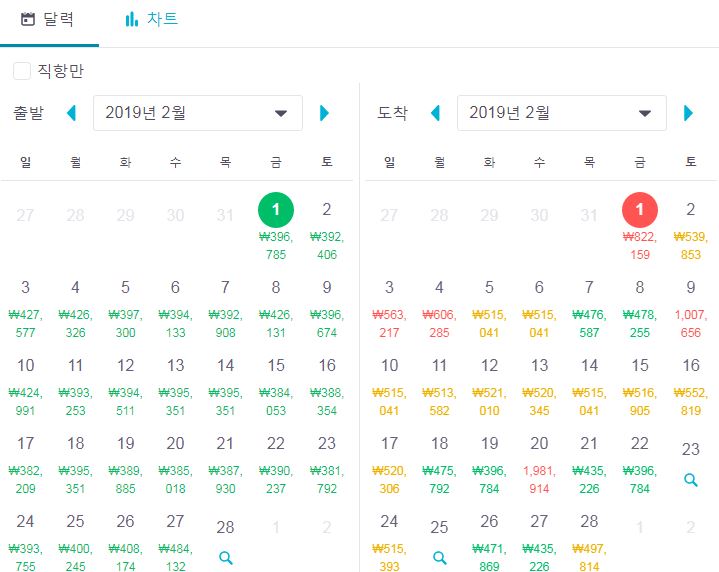The width and height of the screenshot is (719, 572).
Task: Switch to the 차트 chart tab
Action: tap(151, 19)
